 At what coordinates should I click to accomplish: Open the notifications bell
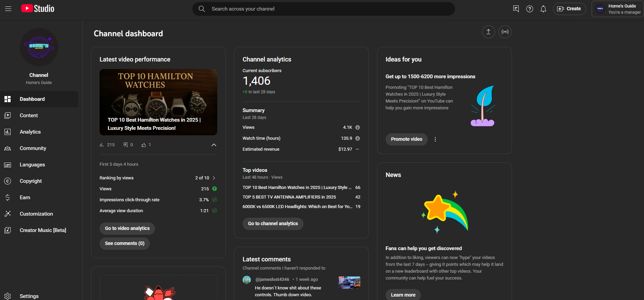543,9
